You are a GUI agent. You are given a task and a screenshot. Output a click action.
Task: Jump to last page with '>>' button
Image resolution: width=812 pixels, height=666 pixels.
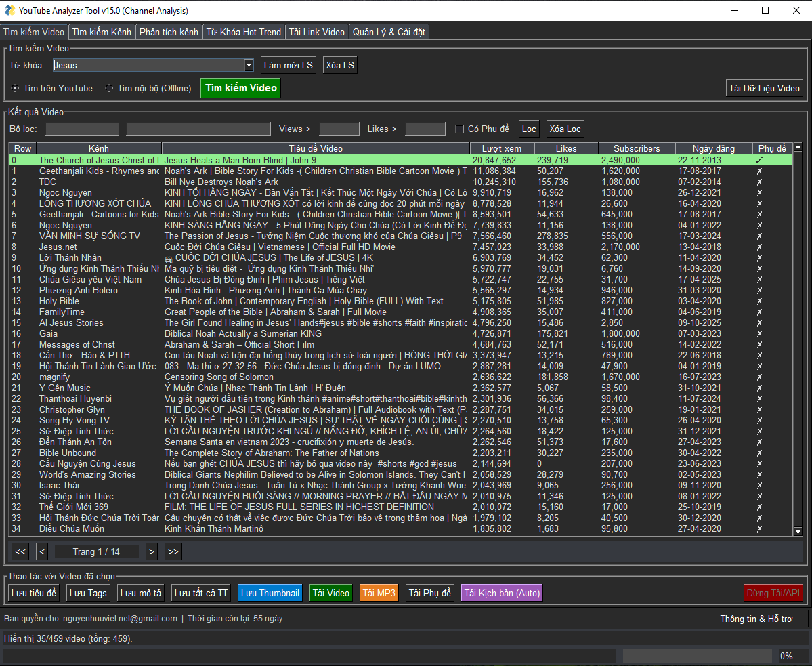(173, 551)
